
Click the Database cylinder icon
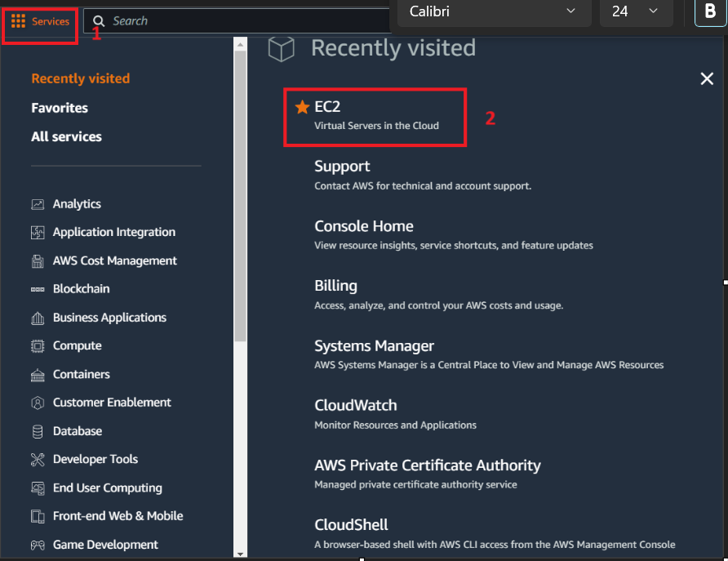(x=38, y=431)
